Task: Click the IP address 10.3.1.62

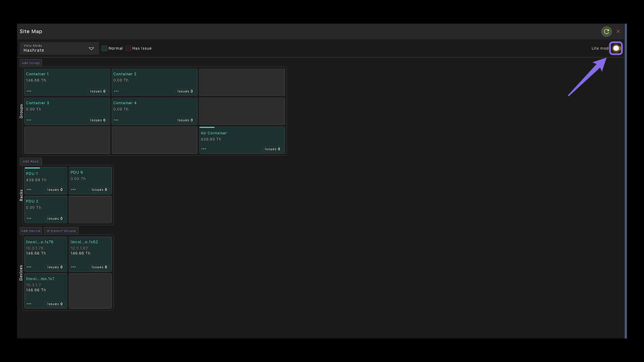Action: coord(79,248)
